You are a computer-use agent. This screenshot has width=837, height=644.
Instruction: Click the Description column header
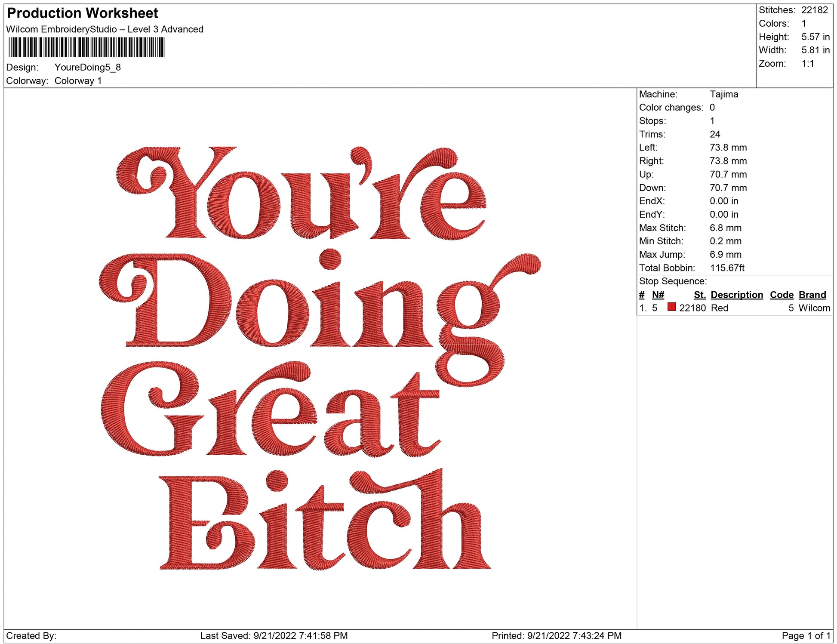pyautogui.click(x=736, y=295)
